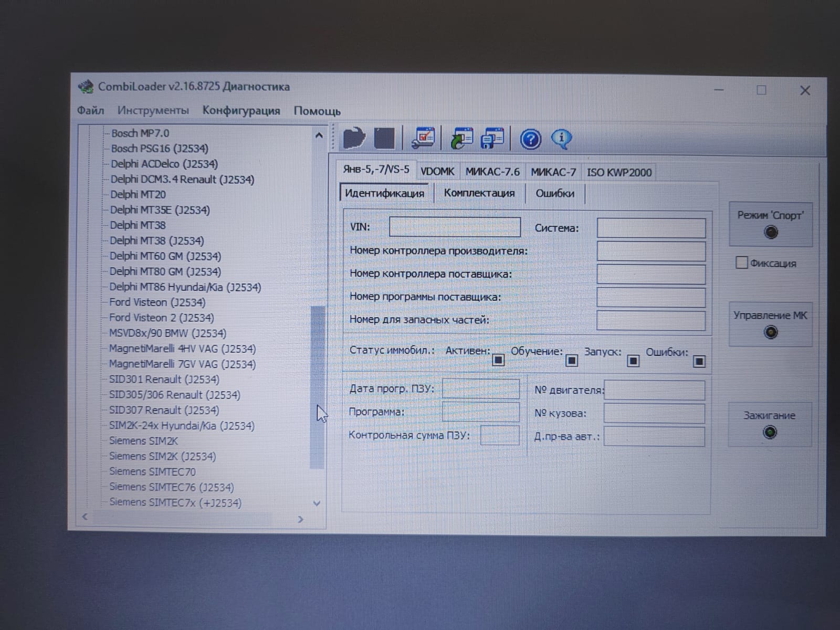Toggle the Режим 'Спорт' indicator button
The height and width of the screenshot is (630, 840).
pos(770,225)
